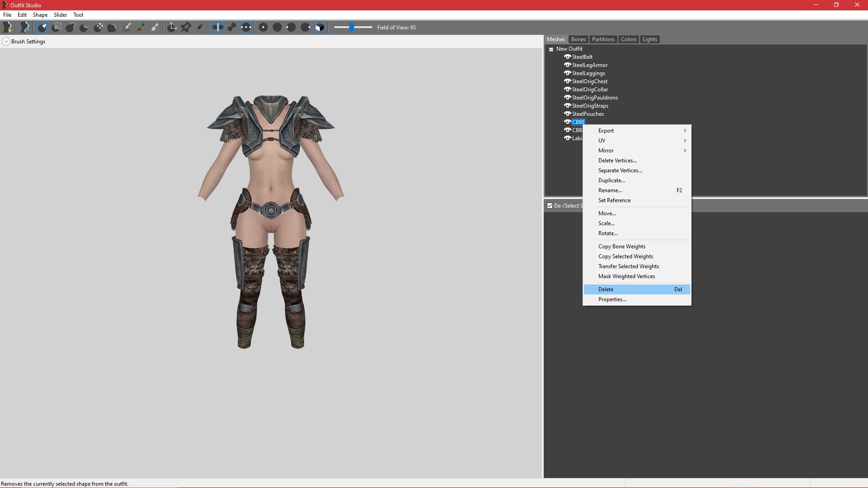Viewport: 868px width, 488px height.
Task: Toggle Global Brush Collision
Action: pyautogui.click(x=246, y=27)
